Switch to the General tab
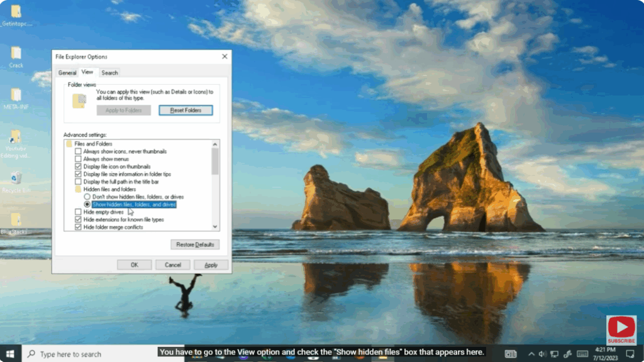 (x=67, y=72)
